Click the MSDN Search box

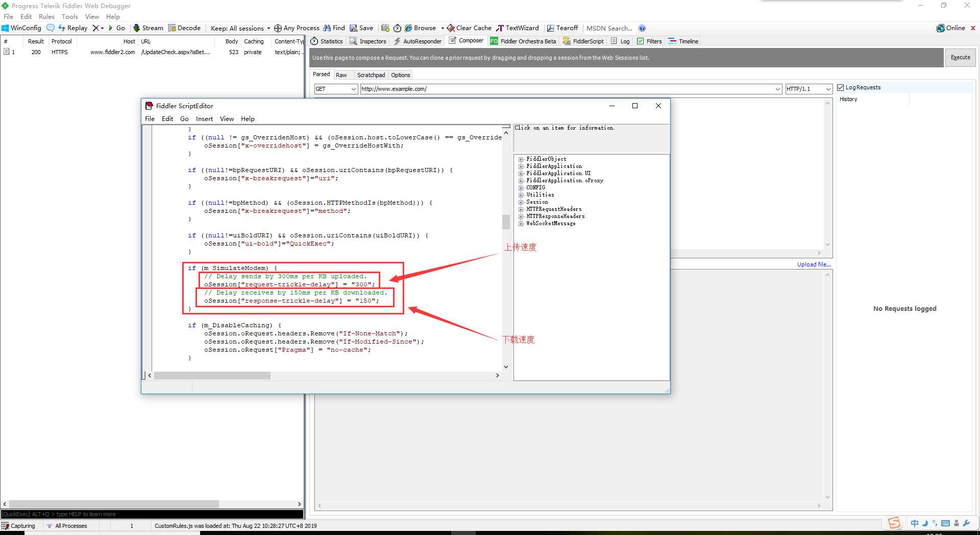610,28
